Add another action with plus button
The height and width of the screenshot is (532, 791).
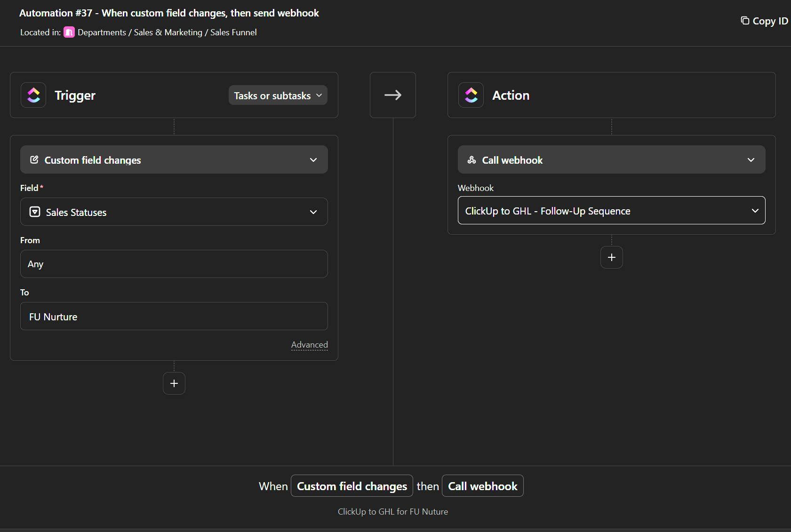(x=612, y=257)
